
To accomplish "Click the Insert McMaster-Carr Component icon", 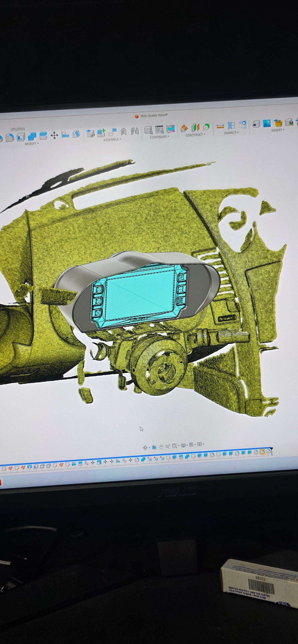I will point(289,123).
